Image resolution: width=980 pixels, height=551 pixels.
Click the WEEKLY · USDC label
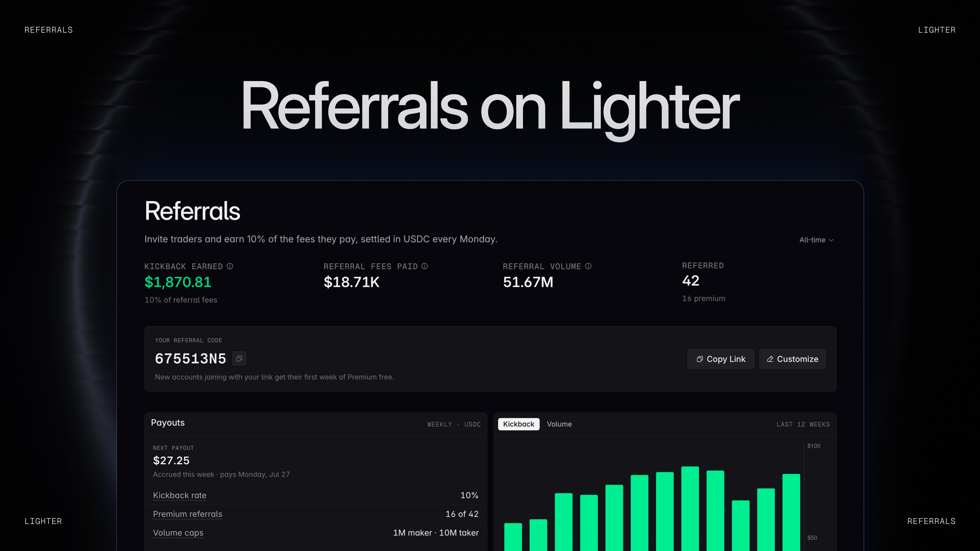click(454, 424)
